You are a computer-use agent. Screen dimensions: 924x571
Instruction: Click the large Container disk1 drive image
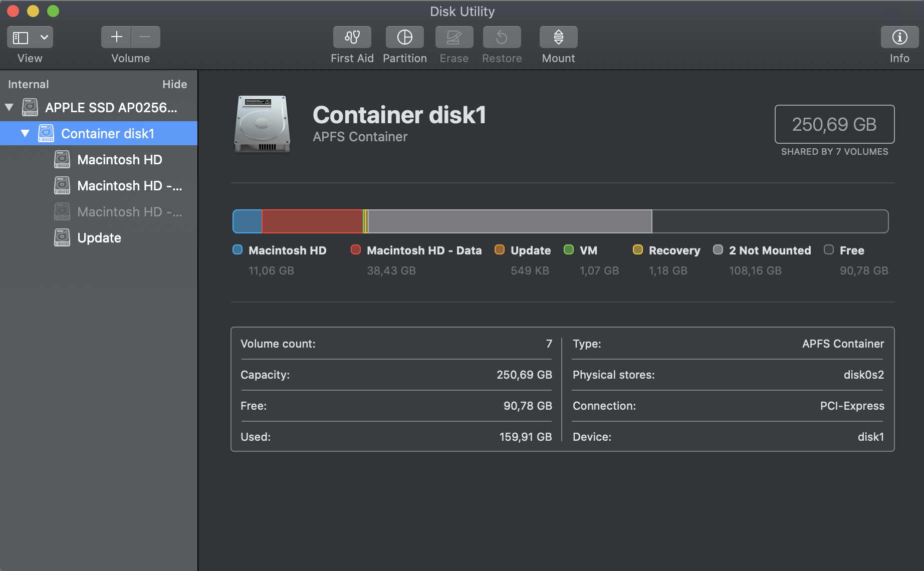[262, 124]
